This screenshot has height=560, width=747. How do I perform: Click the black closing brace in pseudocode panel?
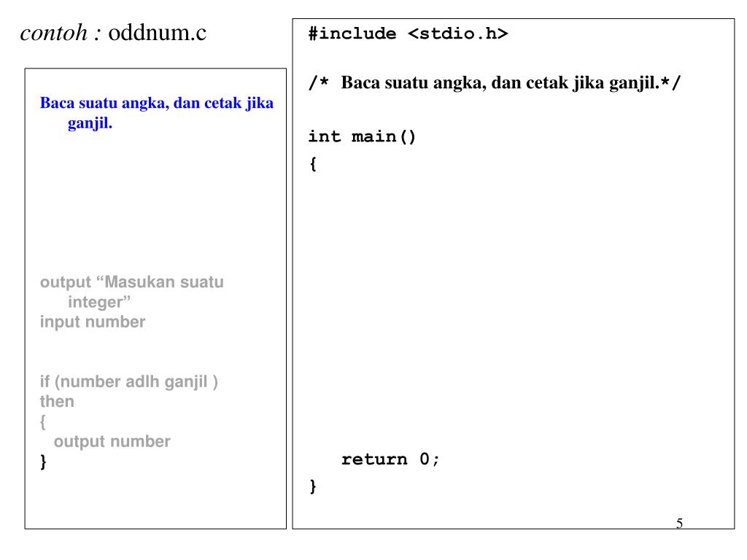click(x=43, y=462)
